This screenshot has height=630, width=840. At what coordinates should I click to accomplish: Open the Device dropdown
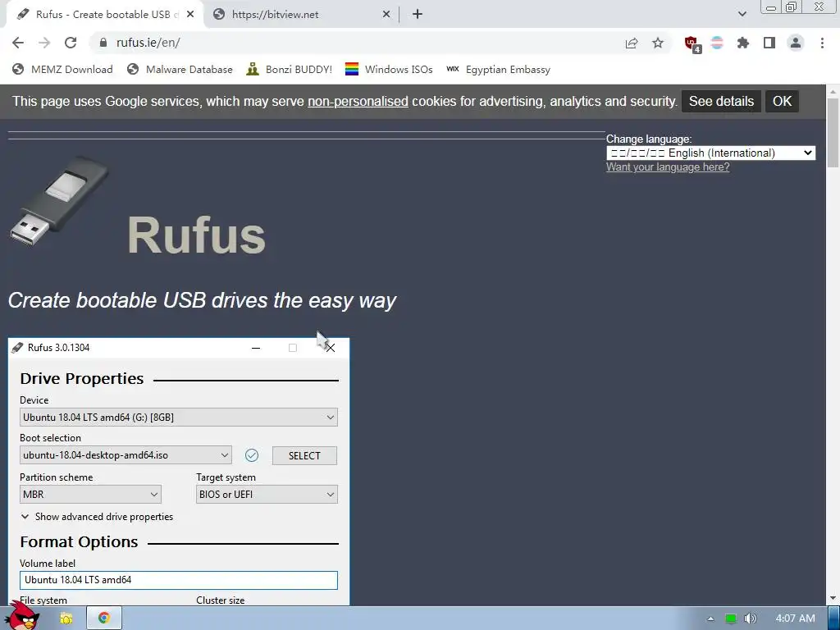[178, 418]
